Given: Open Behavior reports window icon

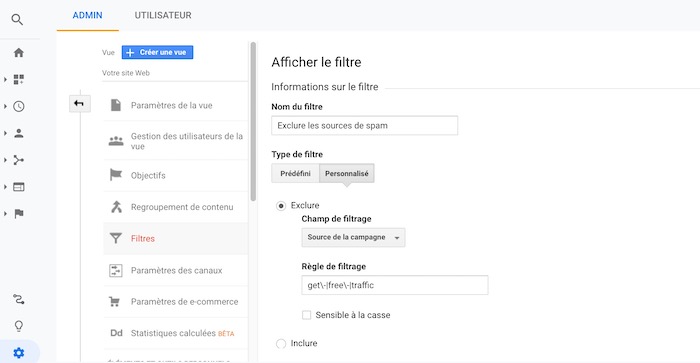Looking at the screenshot, I should pos(18,187).
